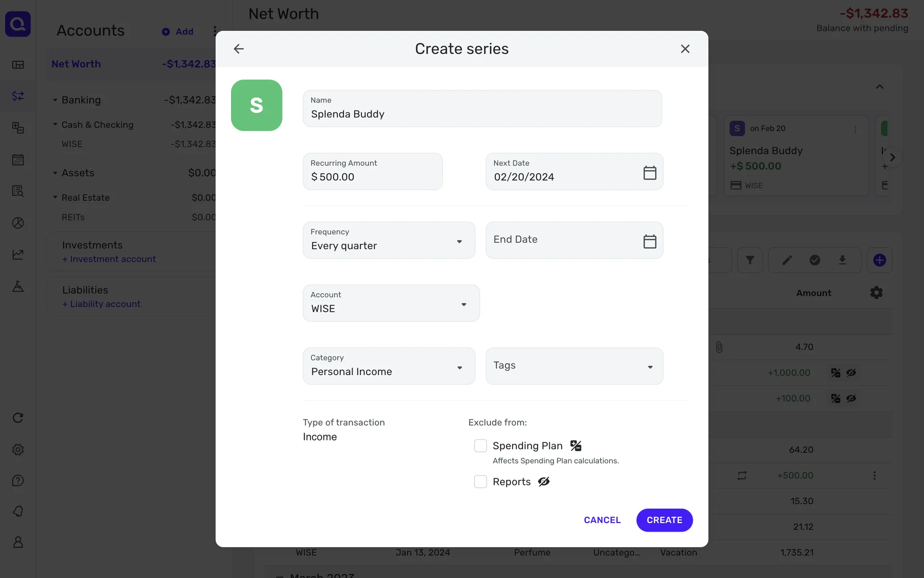Open the help question mark icon
The height and width of the screenshot is (578, 924).
point(18,481)
